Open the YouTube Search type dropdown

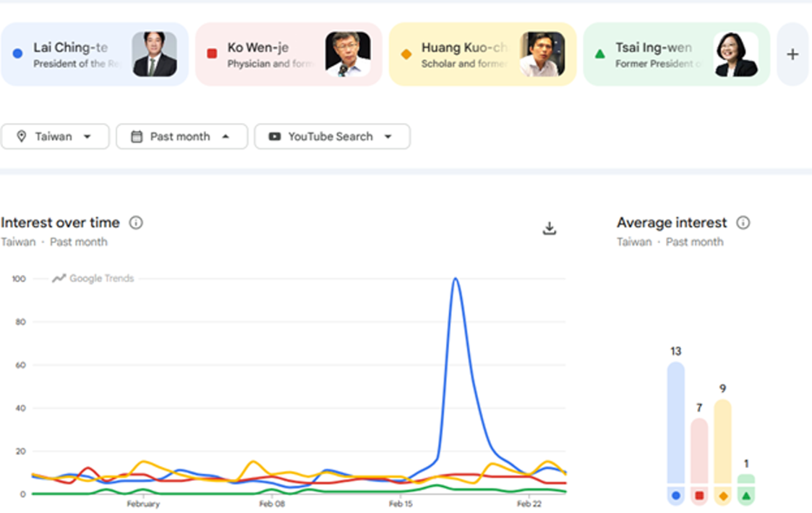pyautogui.click(x=332, y=136)
